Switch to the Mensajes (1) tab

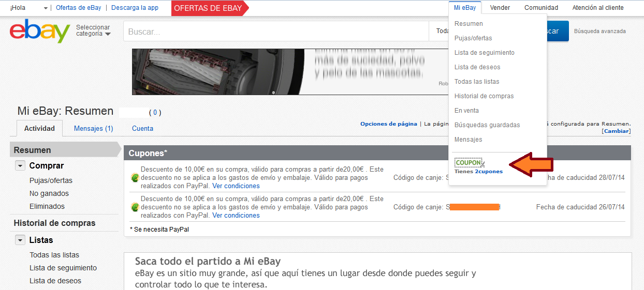(94, 128)
